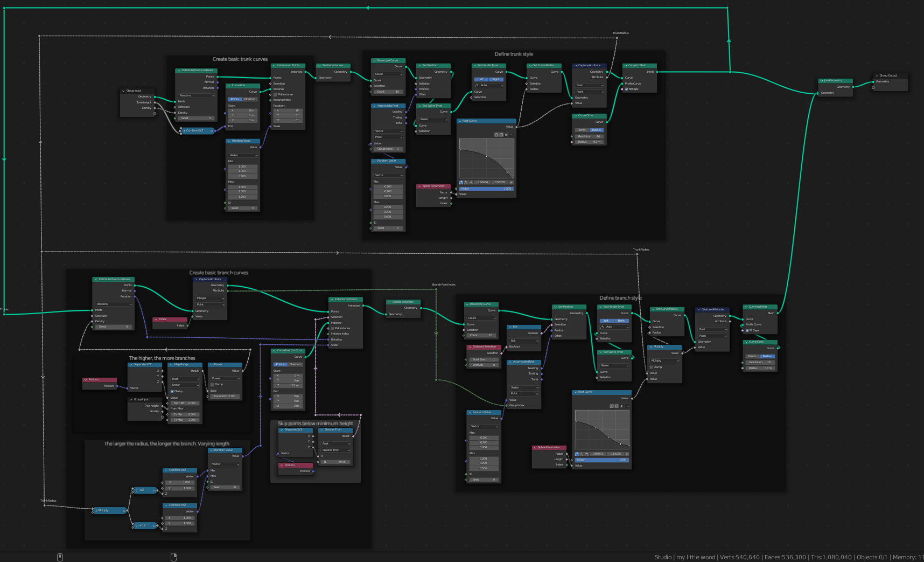
Task: Collapse the Join Geometry node
Action: tap(821, 80)
